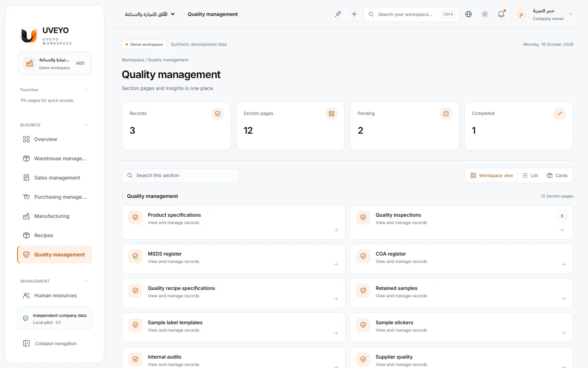Click Collapse navigation
The width and height of the screenshot is (588, 368).
[55, 343]
